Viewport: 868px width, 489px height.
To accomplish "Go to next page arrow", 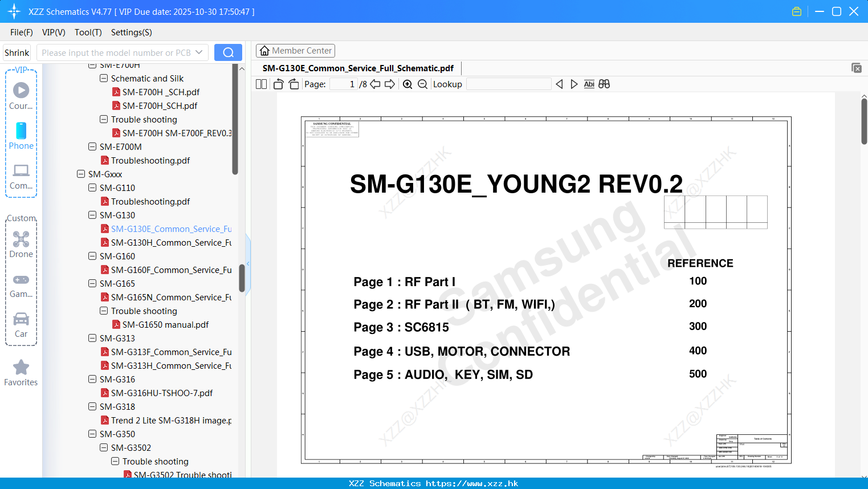I will (390, 84).
